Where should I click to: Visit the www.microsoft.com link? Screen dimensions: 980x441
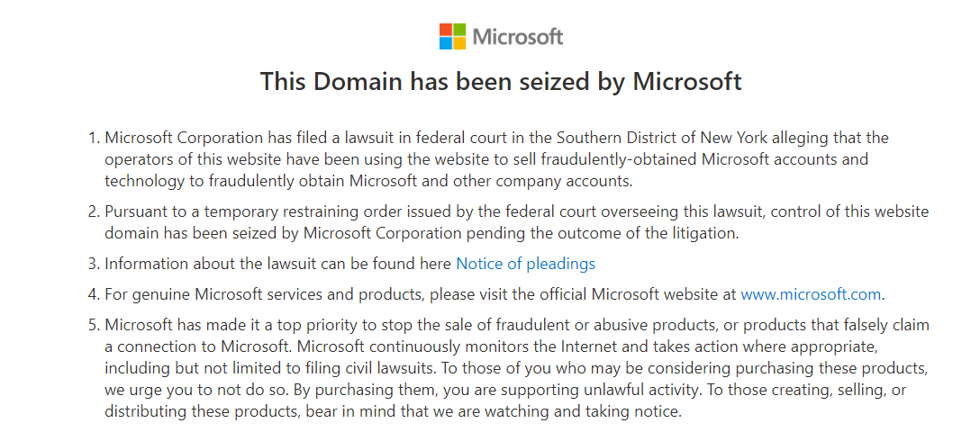[x=811, y=293]
